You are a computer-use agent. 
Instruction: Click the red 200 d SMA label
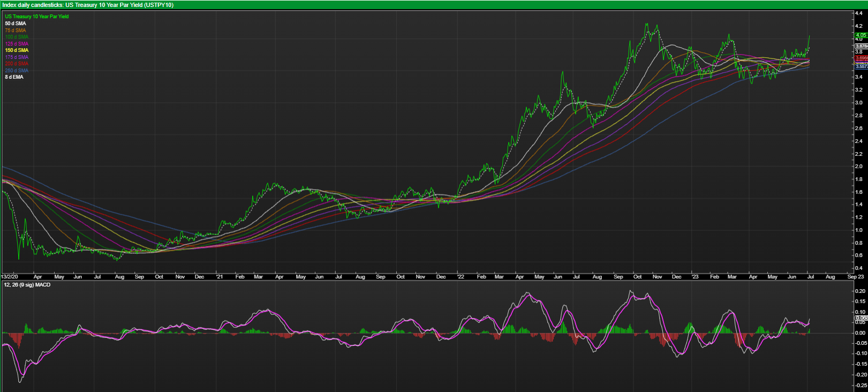pyautogui.click(x=17, y=64)
